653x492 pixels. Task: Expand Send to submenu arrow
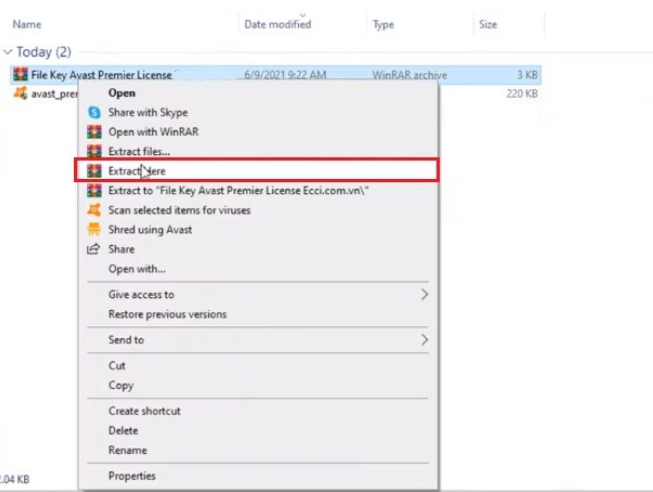click(x=424, y=340)
